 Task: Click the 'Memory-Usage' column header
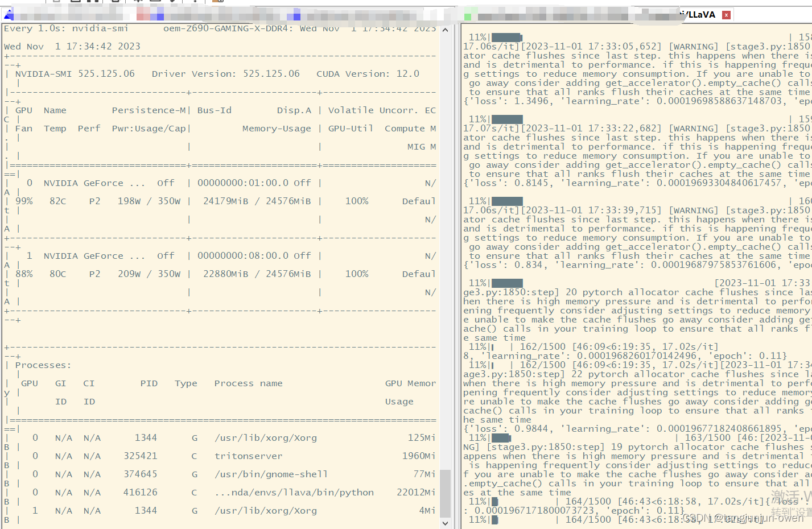tap(277, 129)
